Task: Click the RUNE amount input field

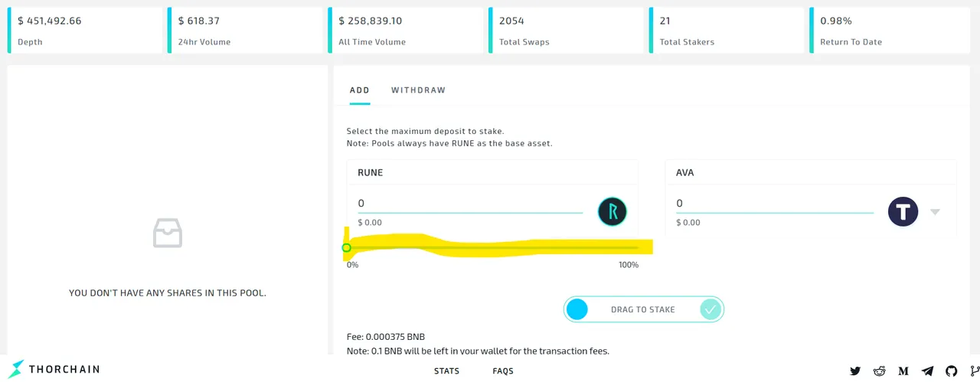Action: click(470, 204)
